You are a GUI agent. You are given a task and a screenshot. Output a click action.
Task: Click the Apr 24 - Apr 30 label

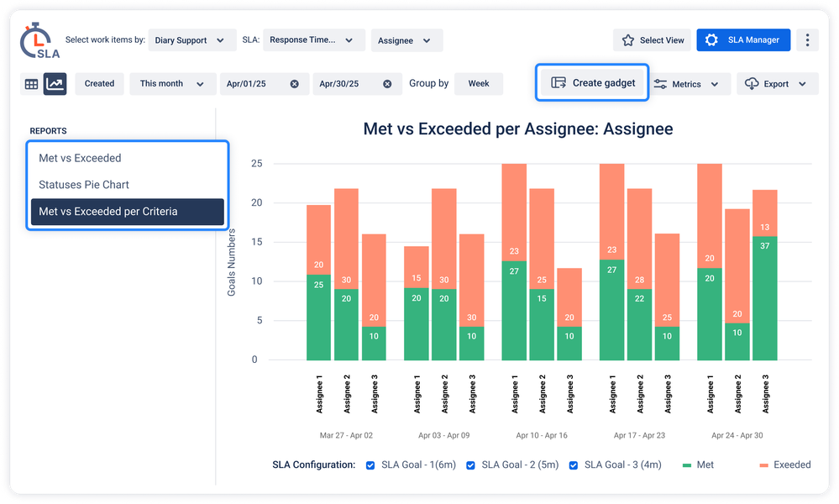737,435
